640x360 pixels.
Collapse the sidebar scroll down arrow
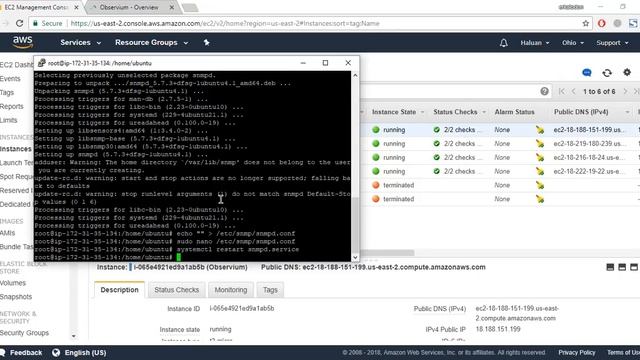point(73,336)
